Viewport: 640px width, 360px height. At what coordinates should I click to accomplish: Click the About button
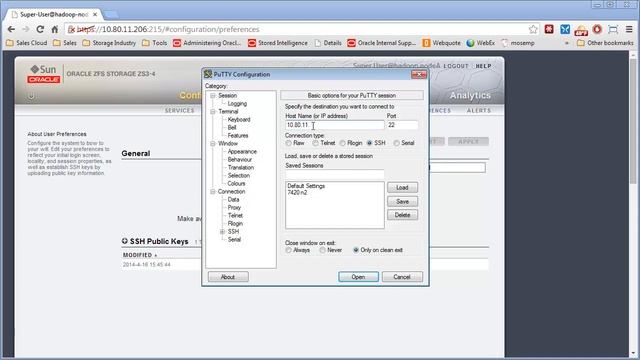pyautogui.click(x=228, y=277)
